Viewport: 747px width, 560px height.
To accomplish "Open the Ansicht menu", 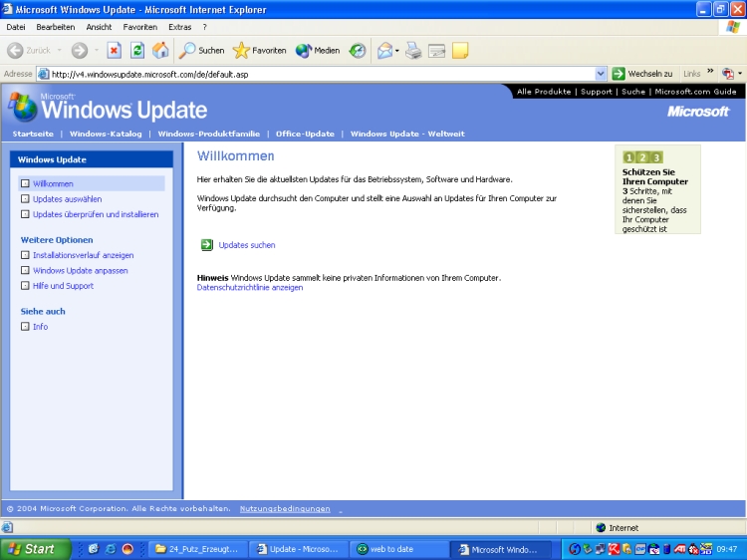I will [x=99, y=27].
